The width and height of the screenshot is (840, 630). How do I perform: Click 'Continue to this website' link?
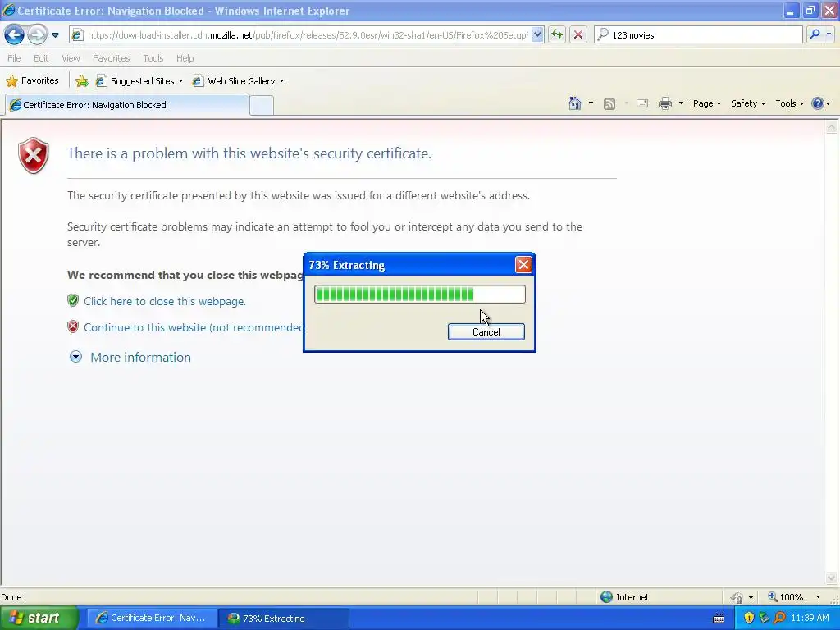coord(194,327)
